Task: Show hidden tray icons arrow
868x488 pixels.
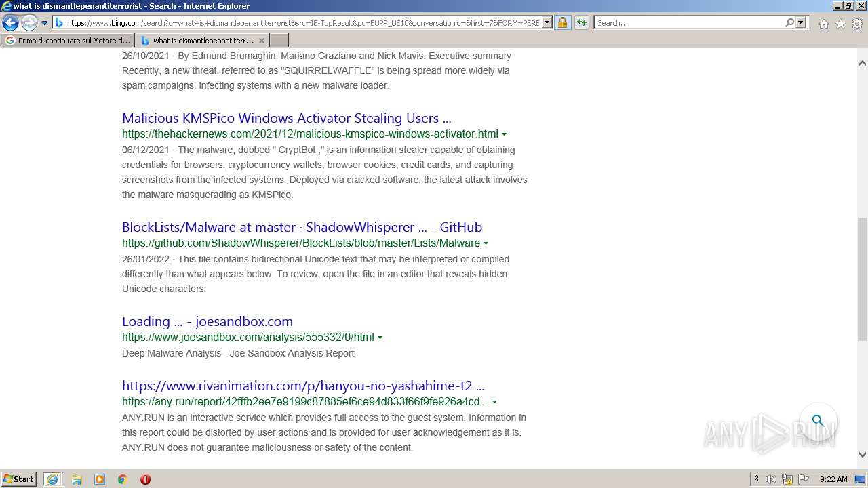Action: coord(756,479)
